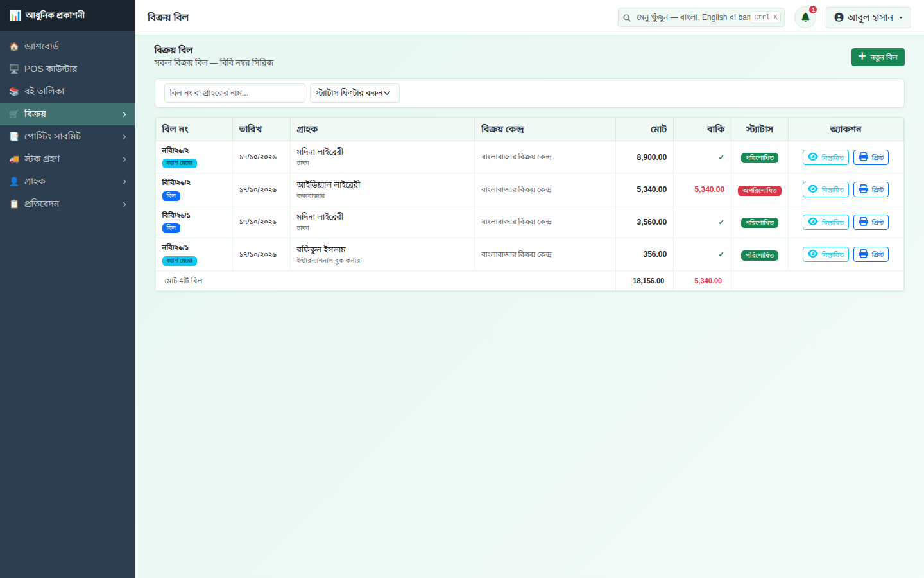Image resolution: width=924 pixels, height=578 pixels.
Task: Go to ড্যাশবোর্ড via its house icon
Action: 14,47
